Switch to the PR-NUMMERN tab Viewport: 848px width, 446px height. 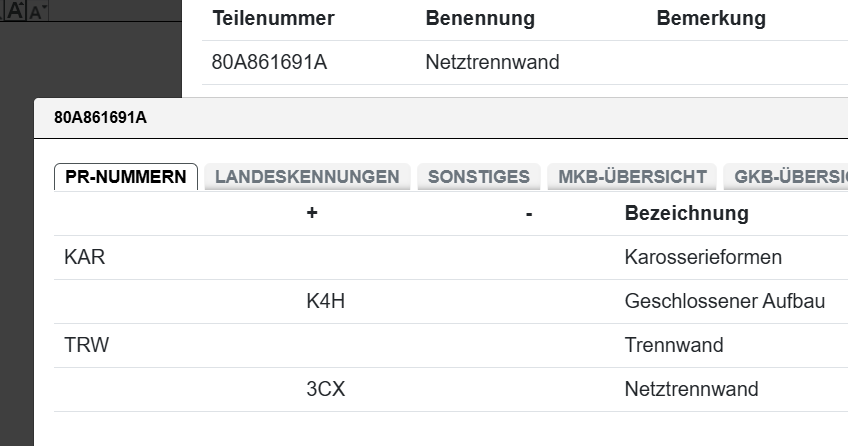coord(125,177)
